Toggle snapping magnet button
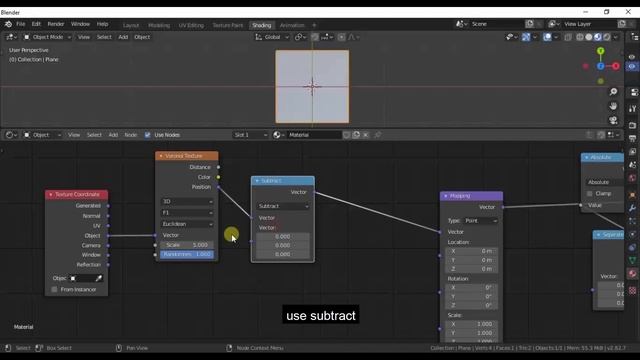Viewport: 640px width, 360px height. pos(315,37)
